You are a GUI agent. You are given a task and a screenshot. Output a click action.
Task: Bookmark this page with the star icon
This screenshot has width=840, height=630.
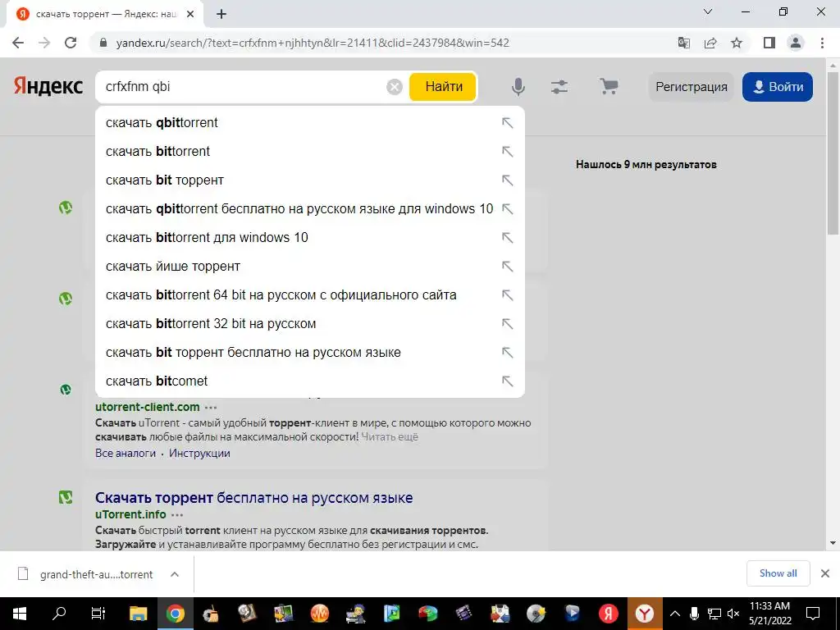pos(737,43)
